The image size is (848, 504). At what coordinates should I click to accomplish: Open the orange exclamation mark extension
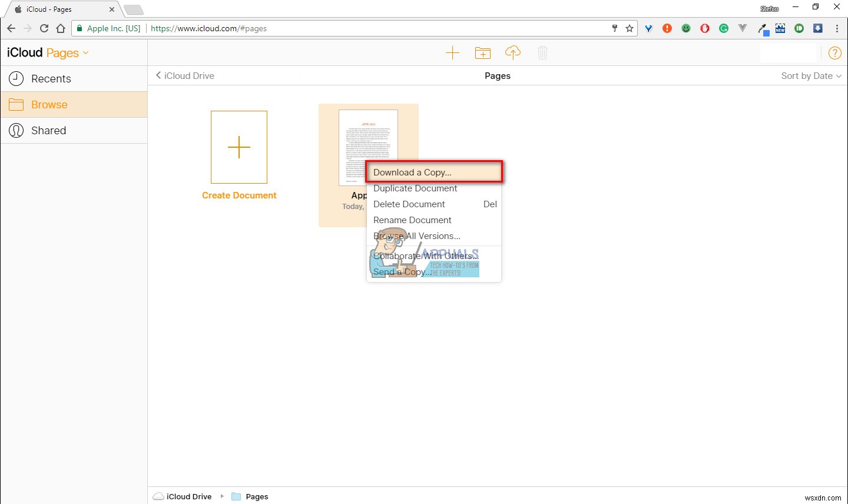pyautogui.click(x=667, y=28)
